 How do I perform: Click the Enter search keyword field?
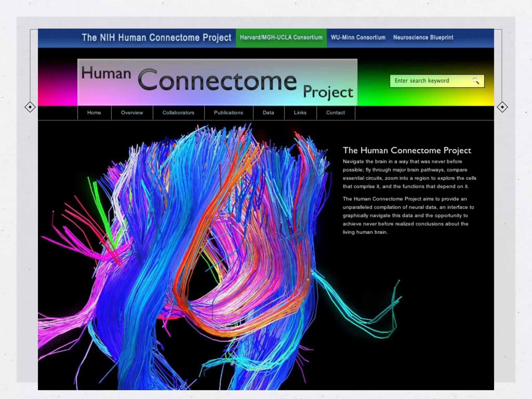(437, 81)
